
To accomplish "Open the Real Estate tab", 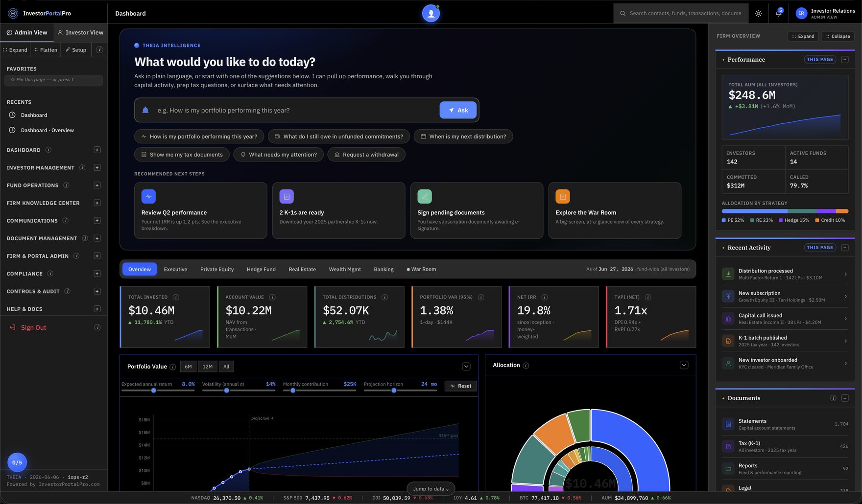I will 302,269.
